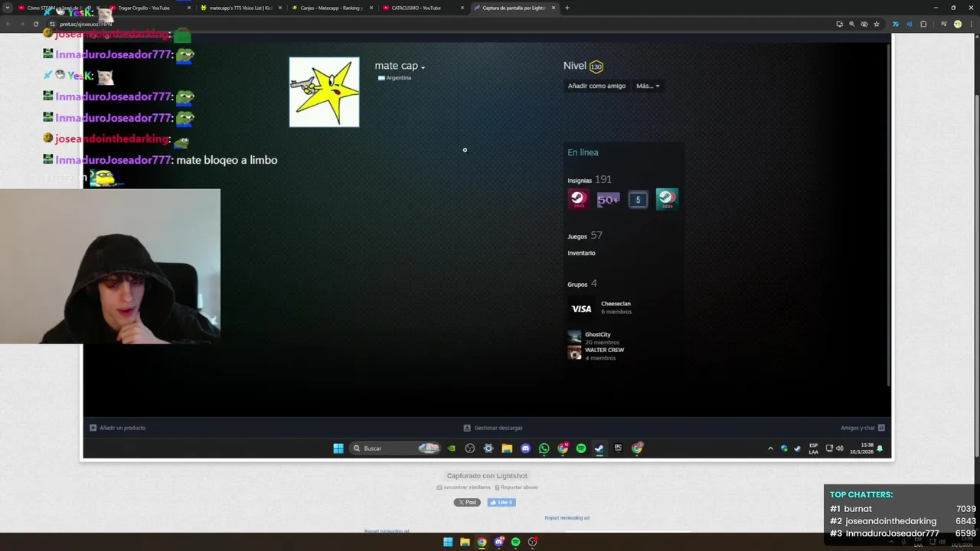Viewport: 980px width, 551px height.
Task: Click the notification bell in captured taskbar
Action: [x=880, y=448]
